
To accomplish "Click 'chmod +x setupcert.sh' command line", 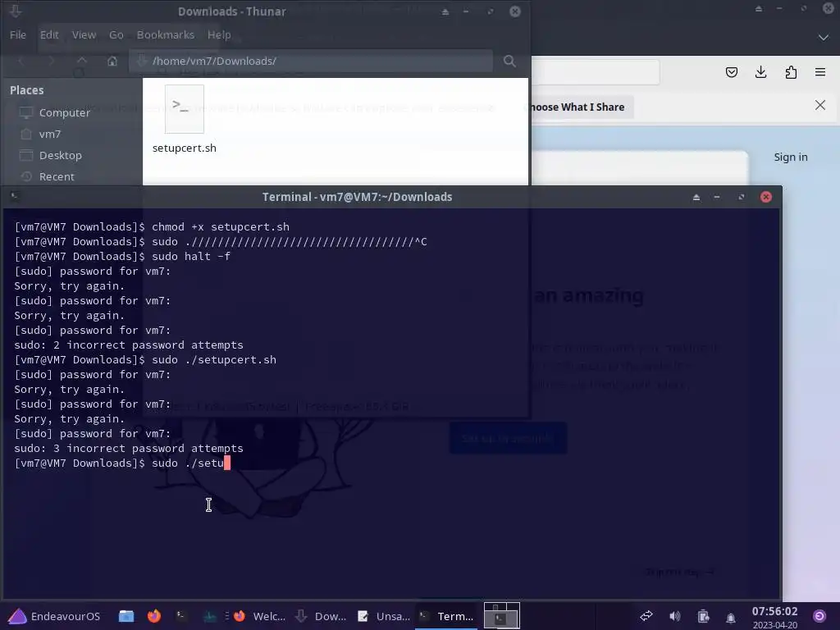I will click(152, 227).
